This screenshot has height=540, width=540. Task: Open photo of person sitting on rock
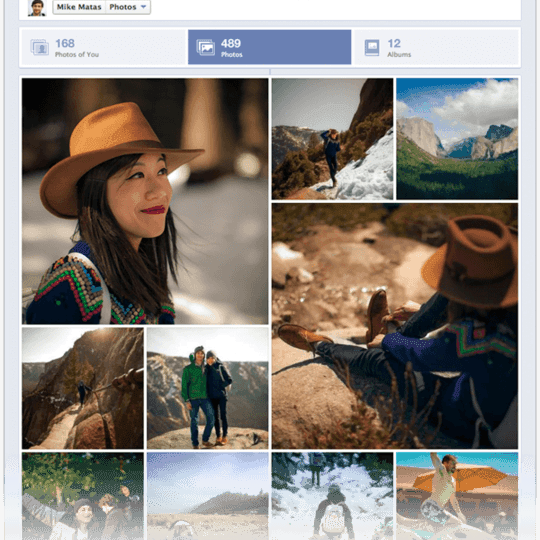coord(395,326)
